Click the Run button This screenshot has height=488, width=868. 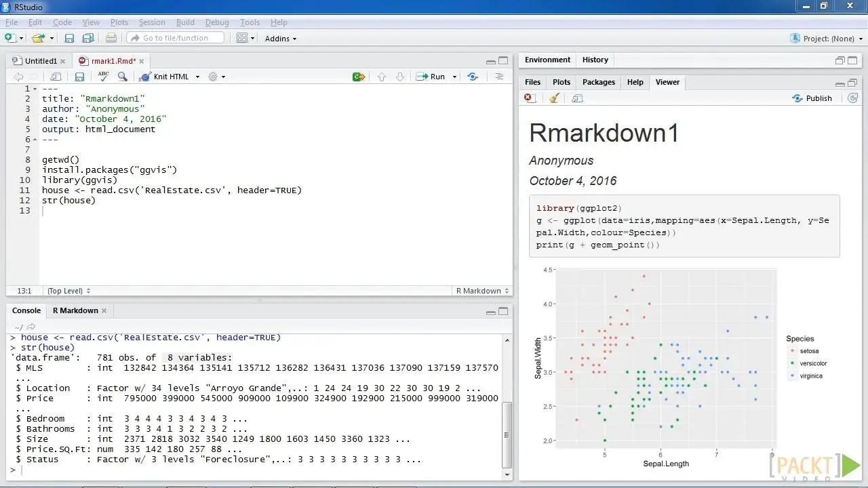tap(431, 77)
